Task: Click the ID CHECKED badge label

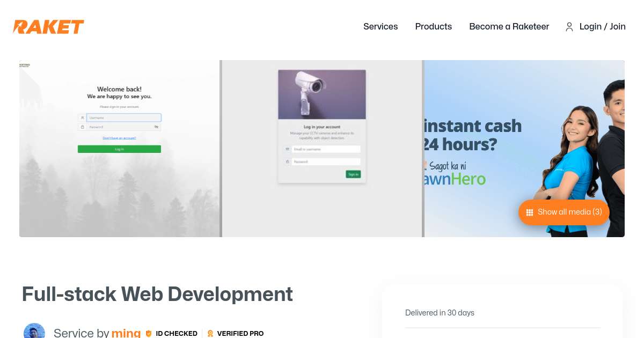Action: pos(177,334)
